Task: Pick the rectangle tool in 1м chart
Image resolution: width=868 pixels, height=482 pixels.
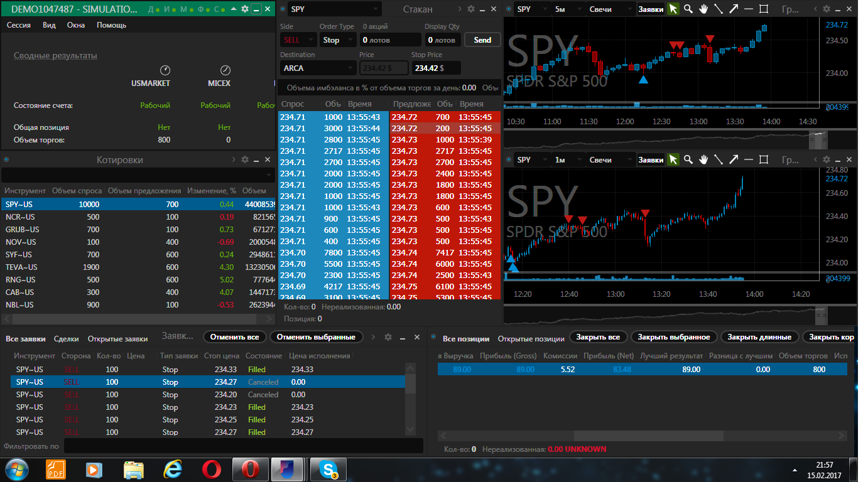Action: (764, 159)
